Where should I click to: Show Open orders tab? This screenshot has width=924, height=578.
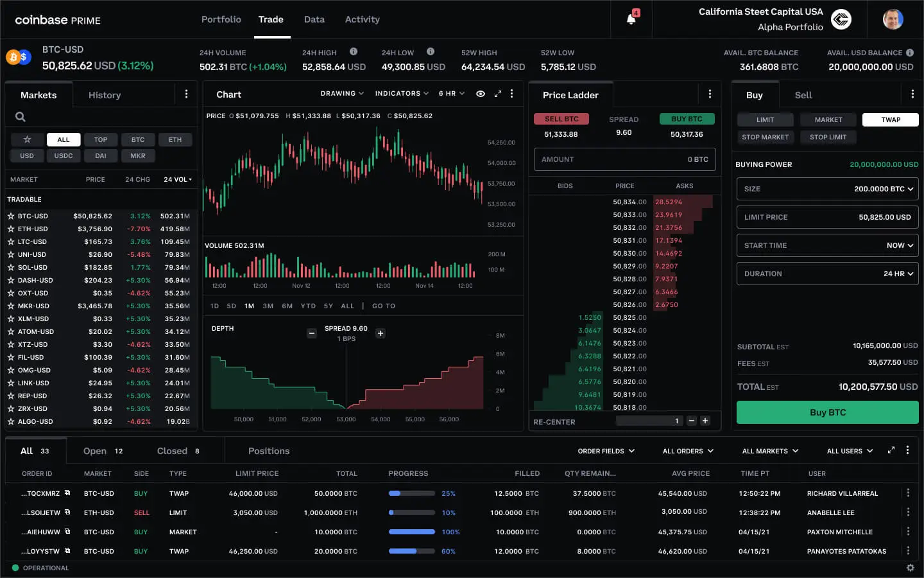103,451
